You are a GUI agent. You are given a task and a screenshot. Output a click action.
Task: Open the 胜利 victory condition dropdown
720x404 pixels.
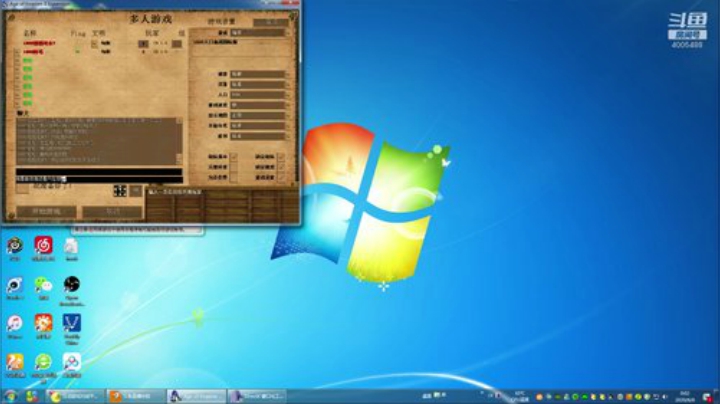pos(260,136)
